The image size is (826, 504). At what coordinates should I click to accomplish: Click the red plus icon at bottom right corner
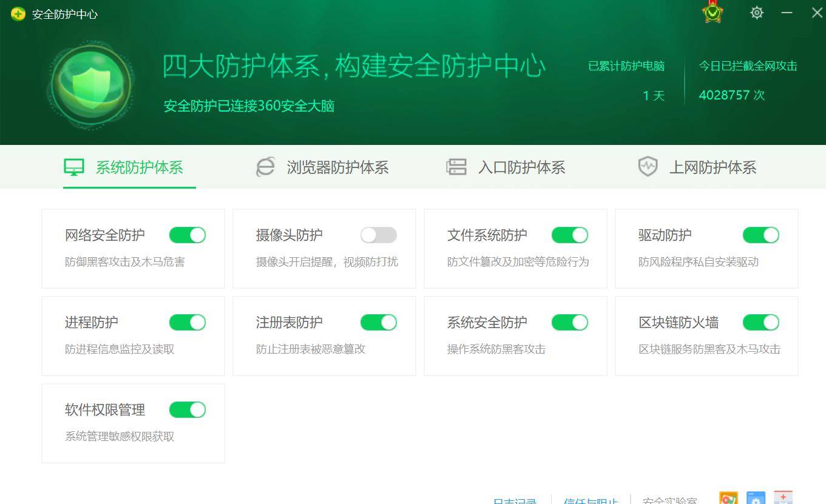pyautogui.click(x=782, y=497)
